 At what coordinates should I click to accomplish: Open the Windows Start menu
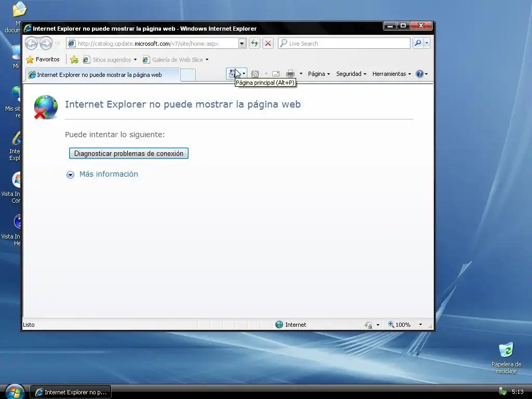coord(15,392)
